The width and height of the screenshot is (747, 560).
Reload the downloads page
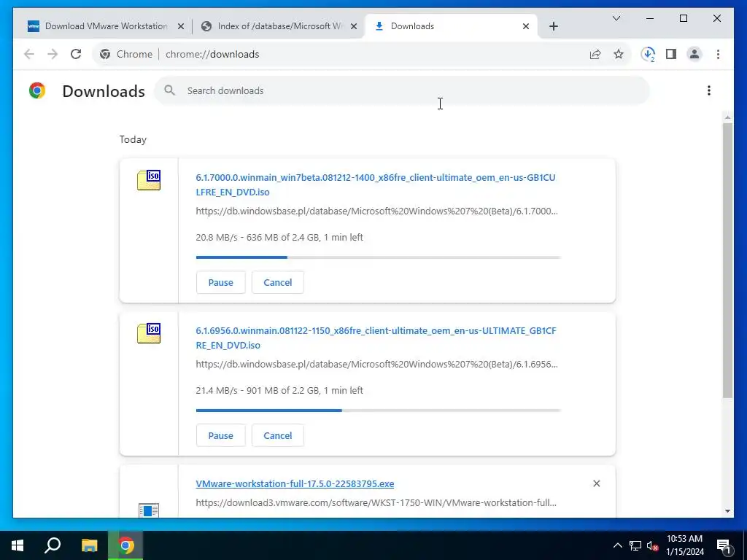pyautogui.click(x=76, y=54)
